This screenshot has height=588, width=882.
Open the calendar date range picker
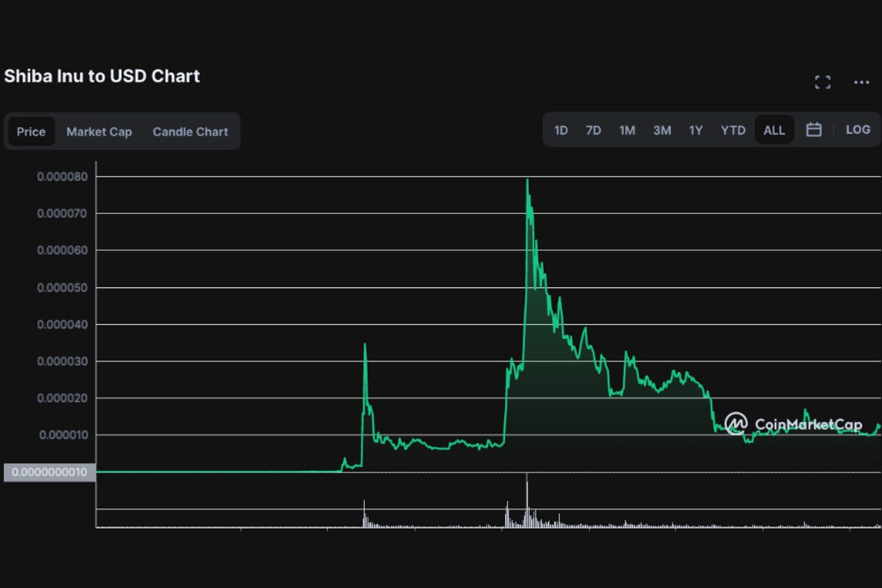tap(814, 129)
